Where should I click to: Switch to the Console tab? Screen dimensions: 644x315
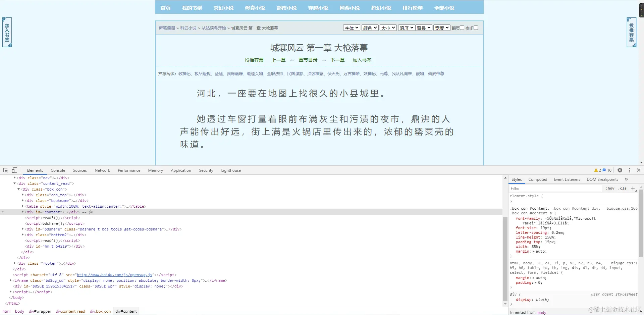(58, 170)
